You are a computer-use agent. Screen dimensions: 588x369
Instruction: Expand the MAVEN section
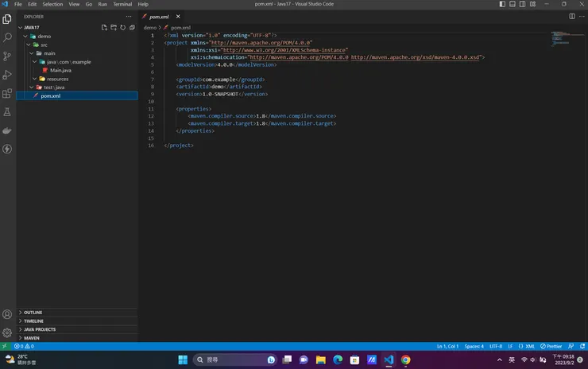(x=31, y=337)
